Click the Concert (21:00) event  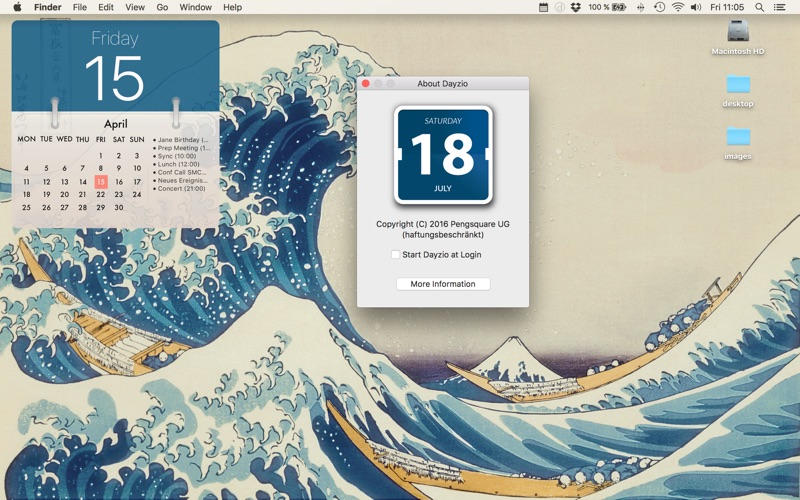181,188
